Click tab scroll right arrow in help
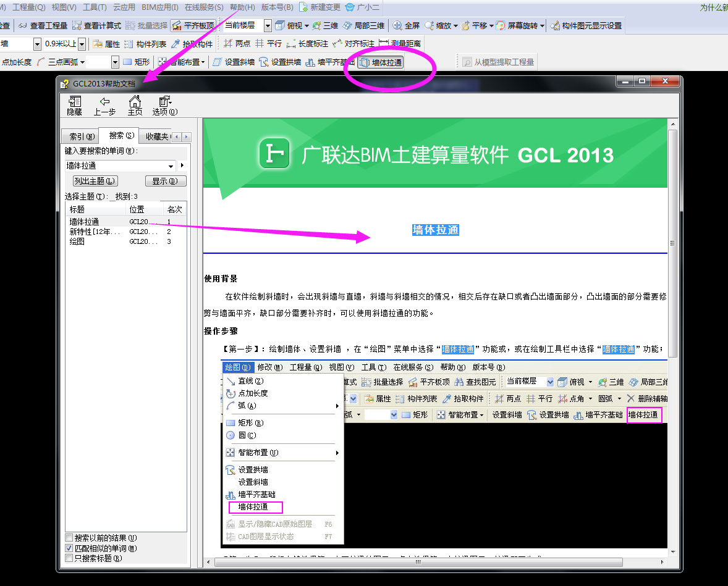The image size is (728, 586). [186, 137]
